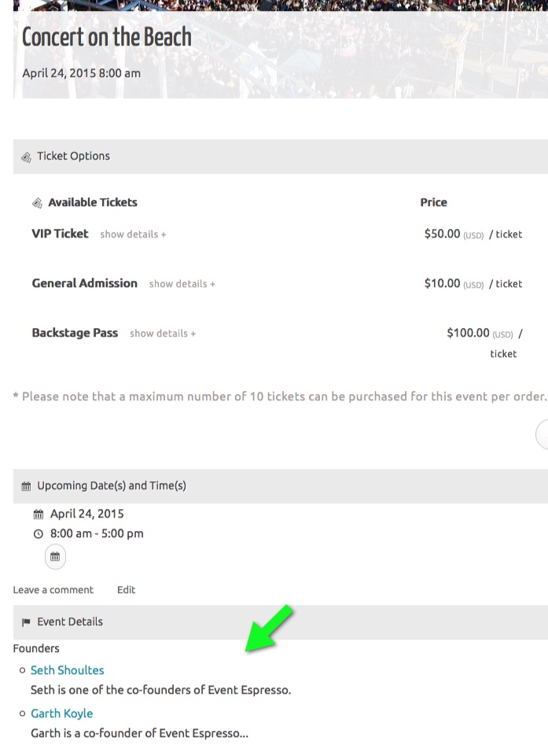Click the Upcoming Date(s) and Time(s) header
The width and height of the screenshot is (548, 756).
[281, 486]
